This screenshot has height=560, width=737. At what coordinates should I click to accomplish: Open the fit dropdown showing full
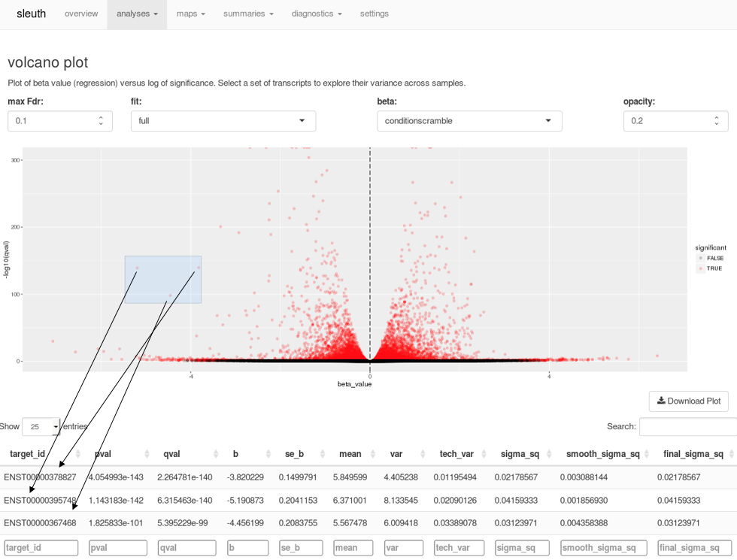point(223,121)
